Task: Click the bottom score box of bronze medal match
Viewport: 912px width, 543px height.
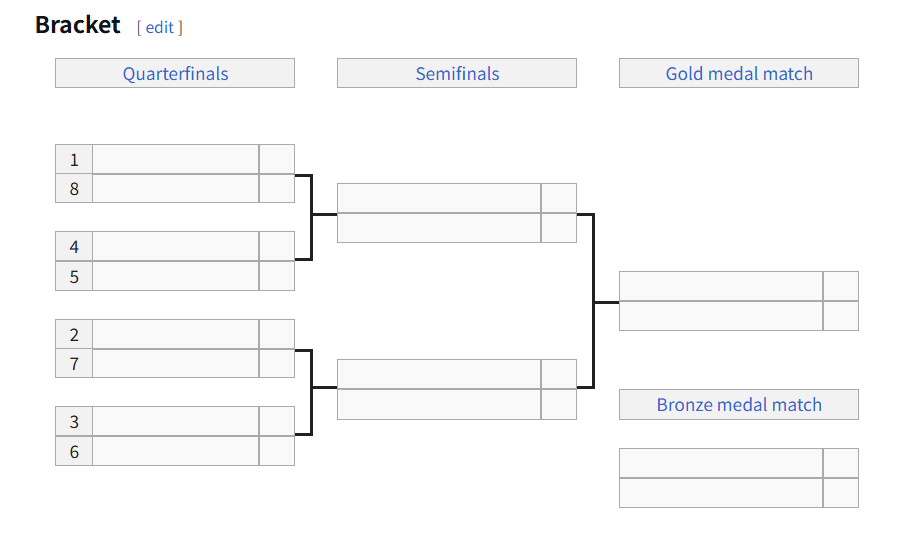Action: (x=841, y=493)
